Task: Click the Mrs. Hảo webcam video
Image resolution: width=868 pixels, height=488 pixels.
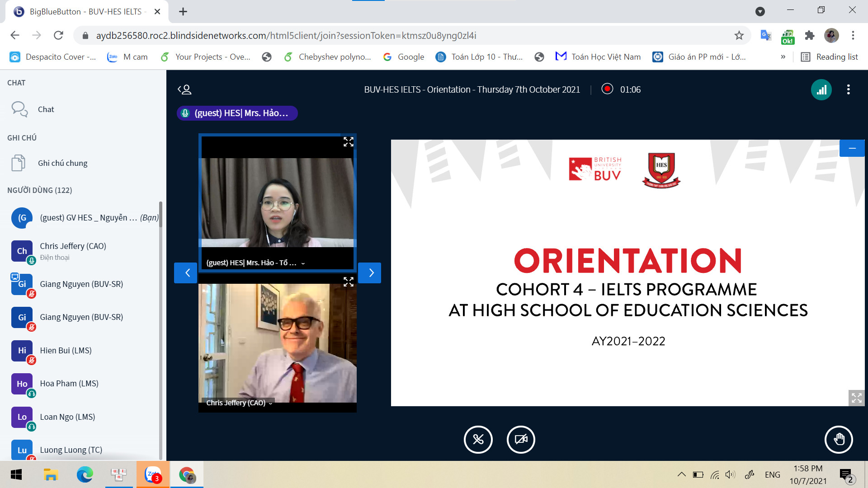Action: [x=277, y=202]
